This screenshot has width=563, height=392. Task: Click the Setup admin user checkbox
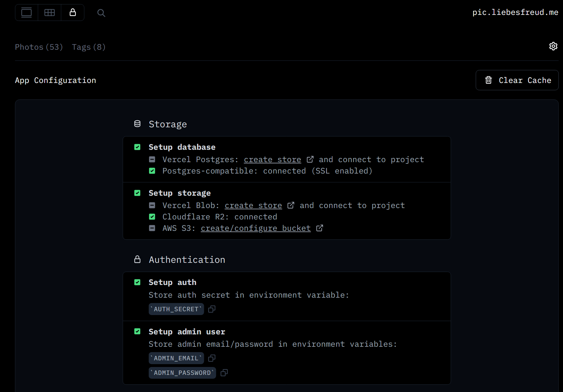pos(137,332)
